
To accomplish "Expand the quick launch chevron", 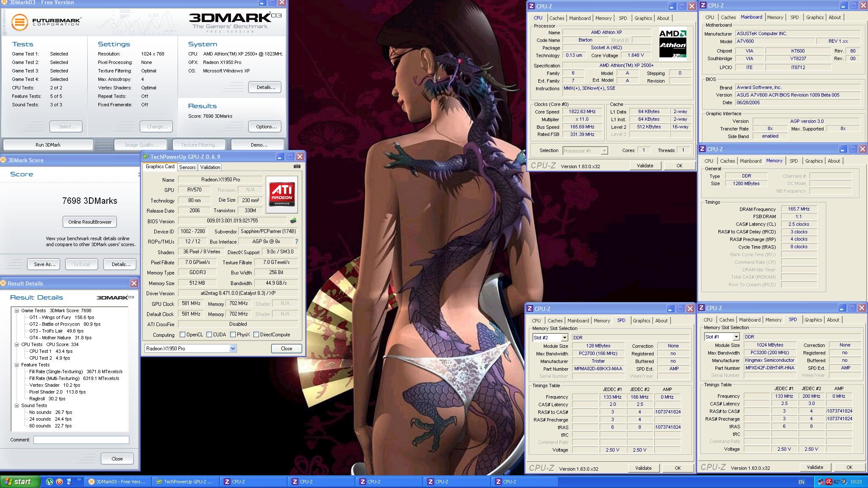I will click(79, 480).
